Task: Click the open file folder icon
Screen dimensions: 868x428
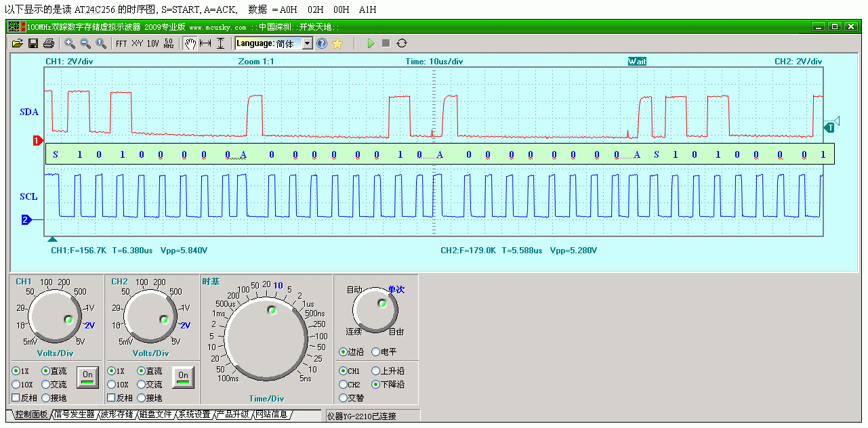Action: 18,43
